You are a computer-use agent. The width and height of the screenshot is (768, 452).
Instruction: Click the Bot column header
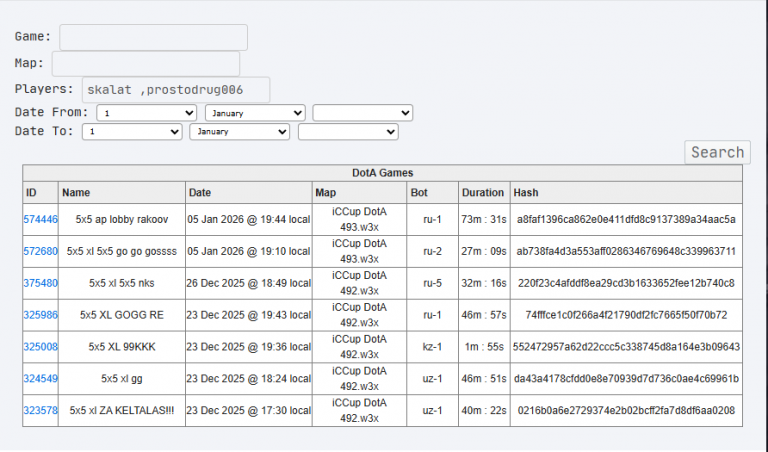(x=432, y=192)
